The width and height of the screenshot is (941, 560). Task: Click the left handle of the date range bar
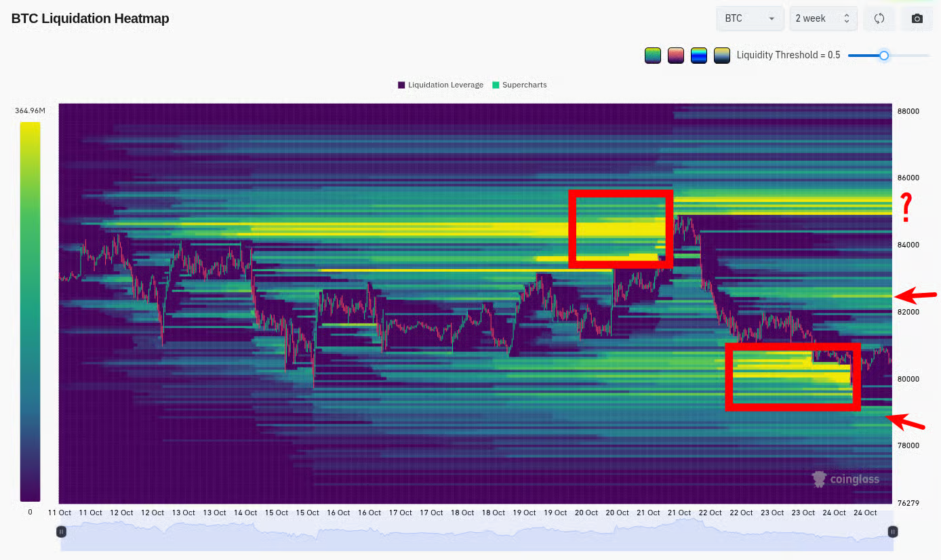62,532
